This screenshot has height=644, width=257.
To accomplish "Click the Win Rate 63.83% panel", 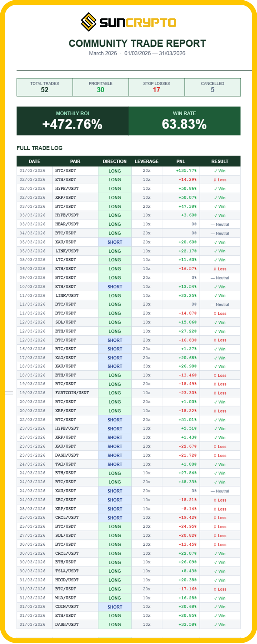I will tap(184, 121).
